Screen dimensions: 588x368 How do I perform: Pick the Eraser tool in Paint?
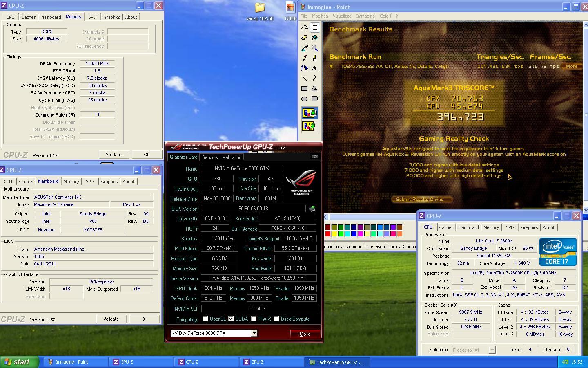(x=305, y=38)
